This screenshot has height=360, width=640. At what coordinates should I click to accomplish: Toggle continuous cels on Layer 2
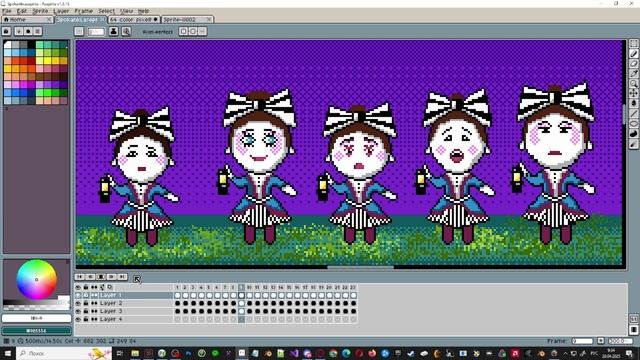coord(94,303)
